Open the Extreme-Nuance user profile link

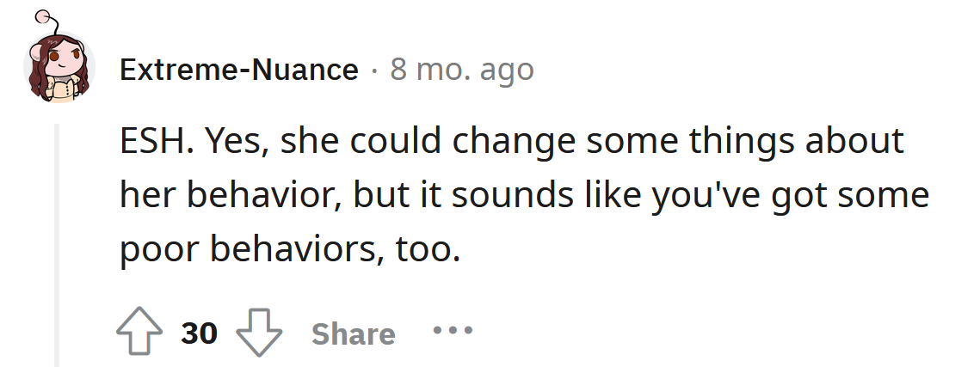click(x=239, y=70)
